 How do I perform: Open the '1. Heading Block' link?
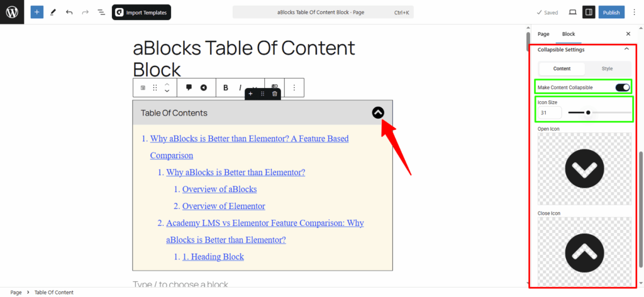[213, 257]
